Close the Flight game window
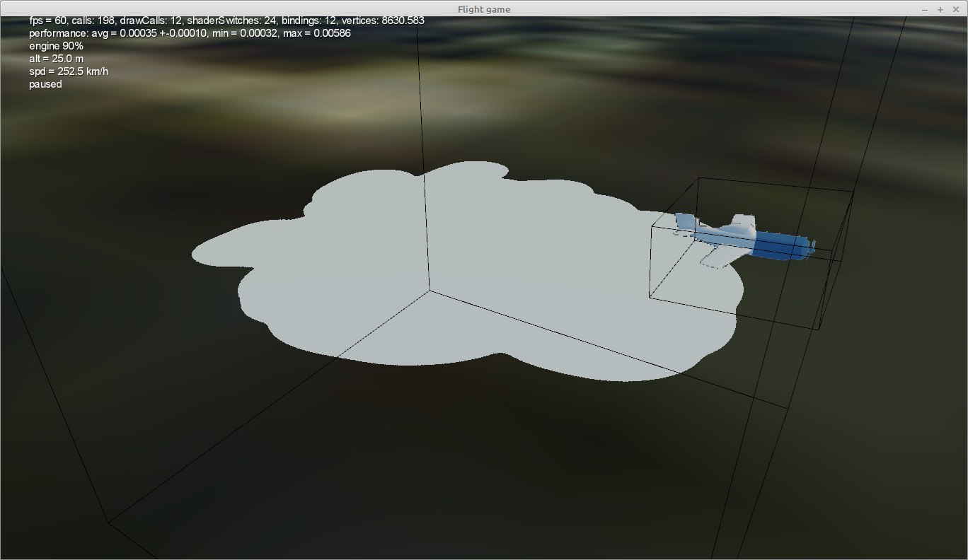The height and width of the screenshot is (560, 968). [955, 9]
